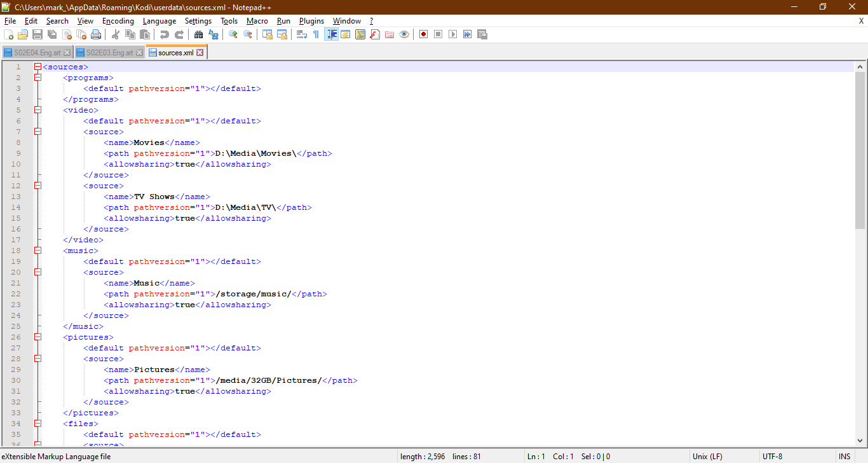This screenshot has height=463, width=868.
Task: Click the Cut scissors icon
Action: 116,34
